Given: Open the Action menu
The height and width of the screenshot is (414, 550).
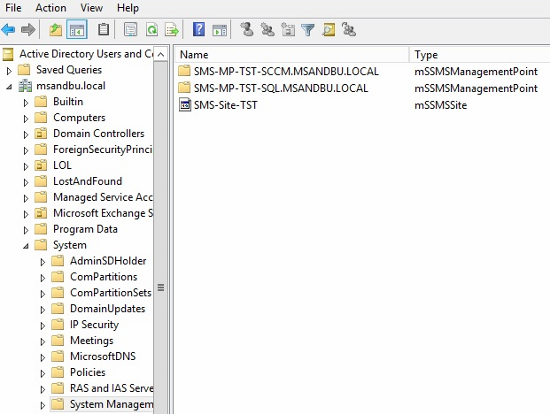Looking at the screenshot, I should [51, 8].
